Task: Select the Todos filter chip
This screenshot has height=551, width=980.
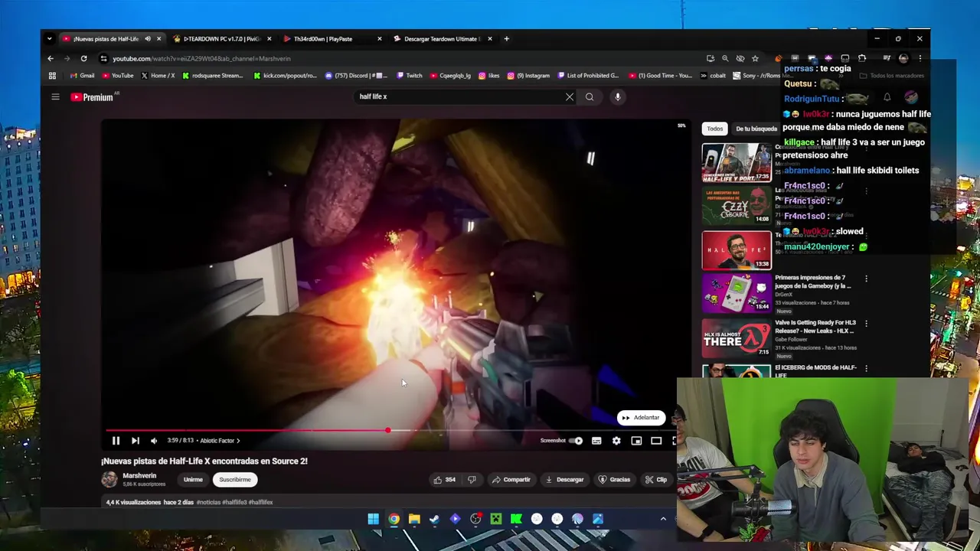Action: pos(714,129)
